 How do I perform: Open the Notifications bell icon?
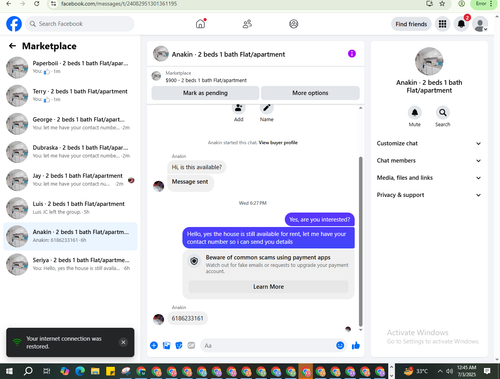click(x=461, y=24)
